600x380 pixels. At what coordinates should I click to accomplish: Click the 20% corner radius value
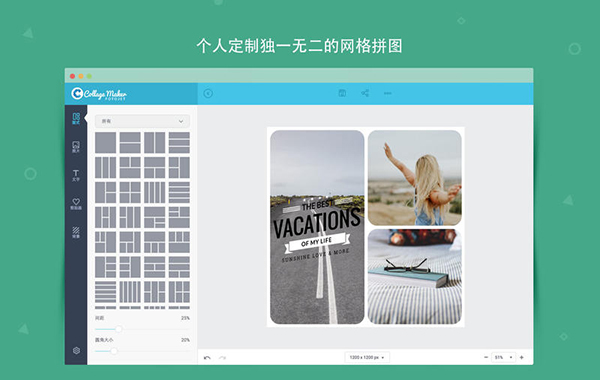click(x=185, y=340)
